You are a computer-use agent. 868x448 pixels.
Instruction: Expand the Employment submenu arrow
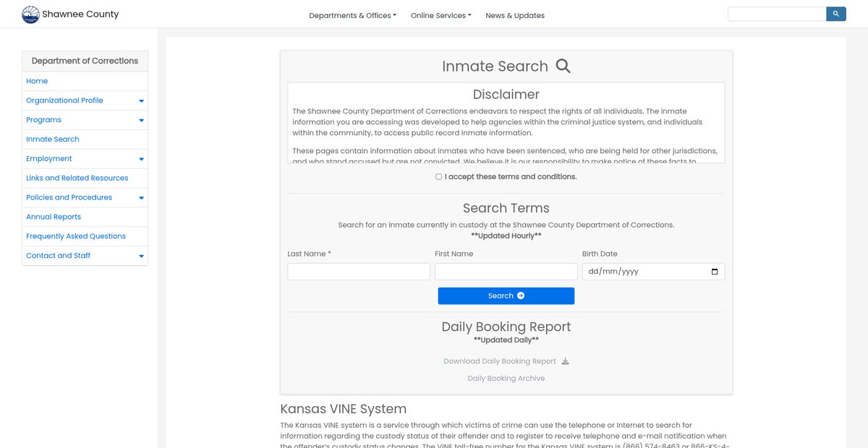141,159
